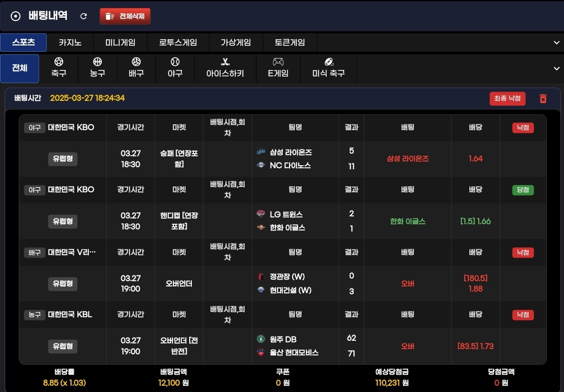Select the 미식 축구 football filter
Screen dimensions: 564x392
328,68
